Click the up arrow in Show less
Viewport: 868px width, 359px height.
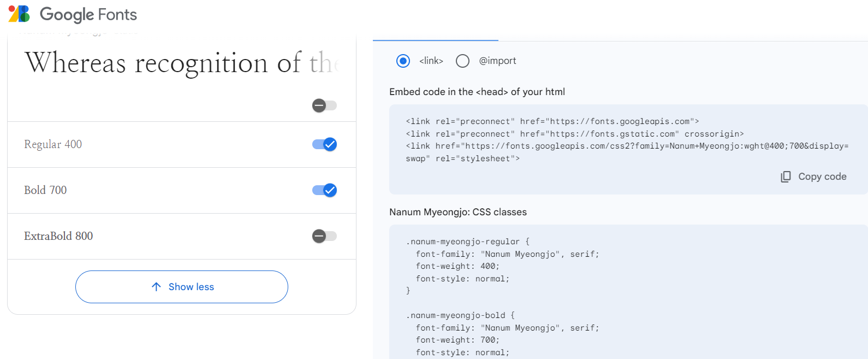tap(156, 287)
